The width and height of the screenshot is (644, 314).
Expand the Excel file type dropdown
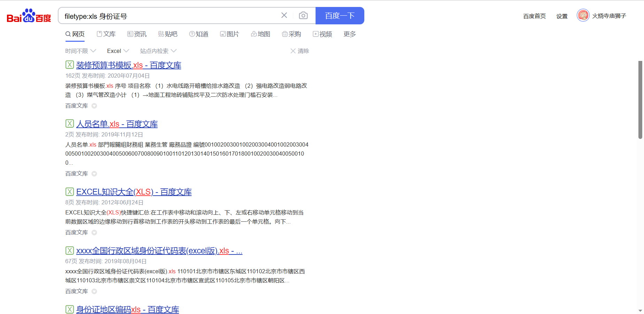118,51
